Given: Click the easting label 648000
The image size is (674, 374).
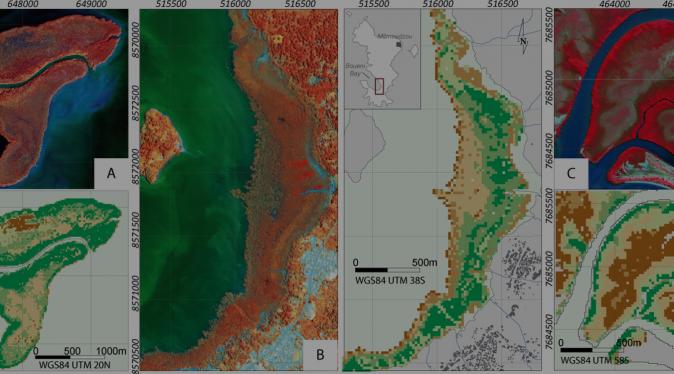Looking at the screenshot, I should (x=22, y=4).
